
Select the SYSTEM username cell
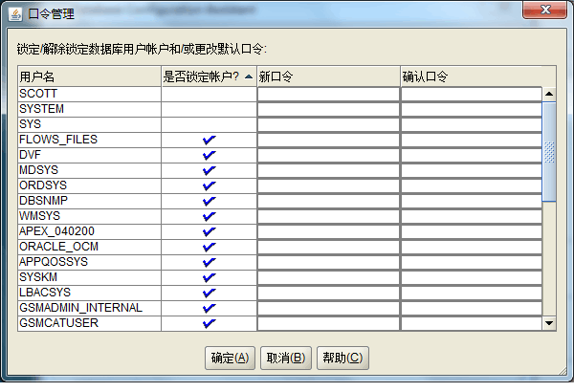89,109
